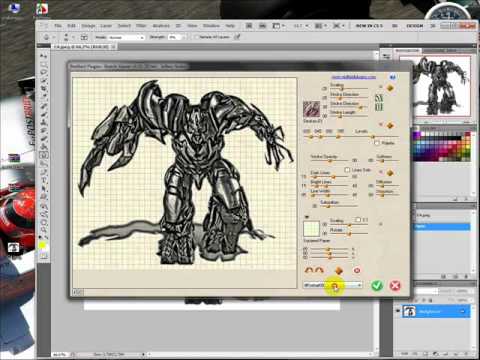
Task: Switch to the 3D workspace
Action: (395, 26)
